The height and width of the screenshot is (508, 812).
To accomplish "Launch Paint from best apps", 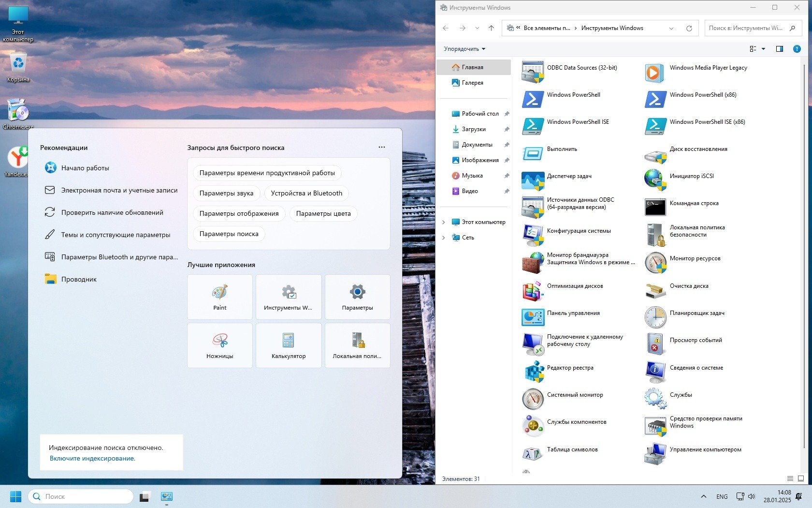I will (x=220, y=297).
